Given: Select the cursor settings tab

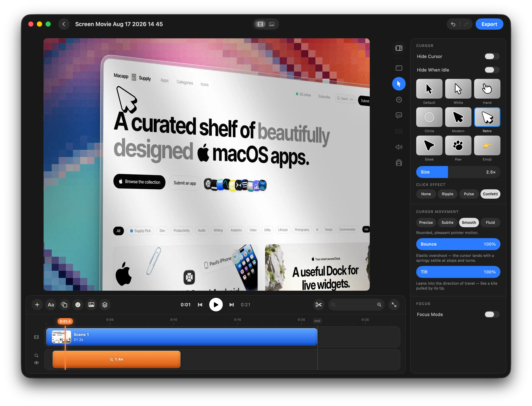Looking at the screenshot, I should 399,84.
